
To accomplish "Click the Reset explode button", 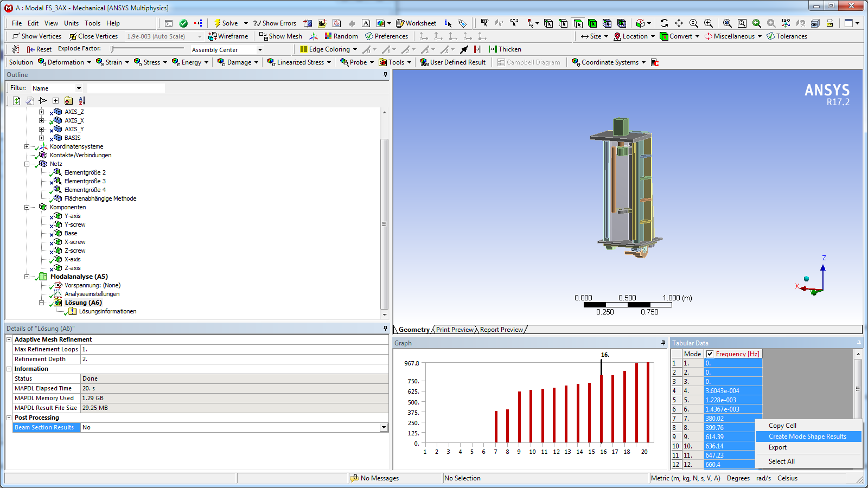I will [39, 49].
